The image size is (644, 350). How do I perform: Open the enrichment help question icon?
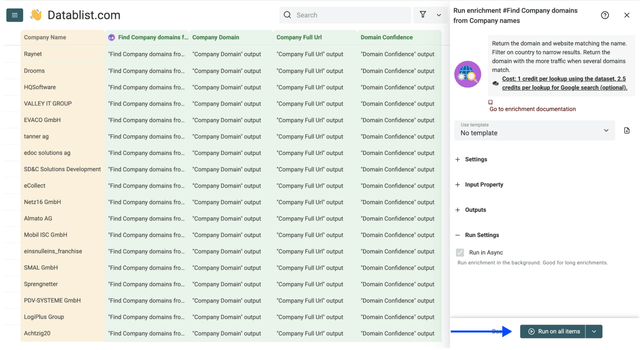605,15
